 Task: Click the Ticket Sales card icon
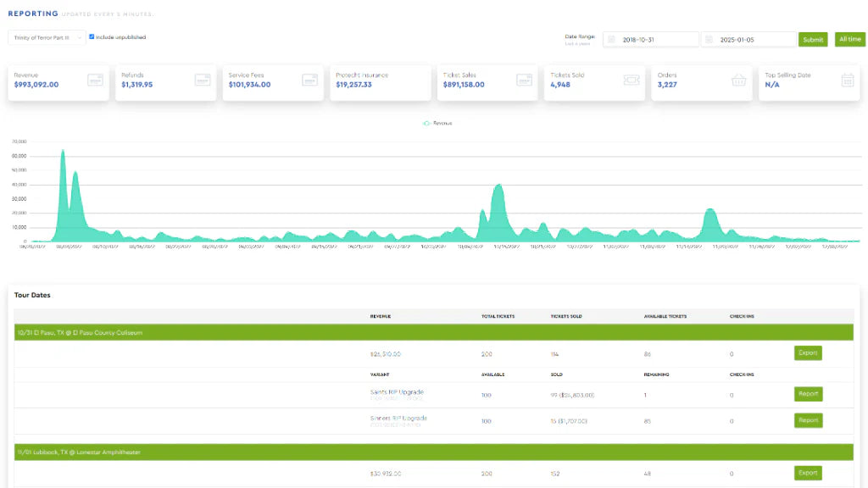pos(524,80)
